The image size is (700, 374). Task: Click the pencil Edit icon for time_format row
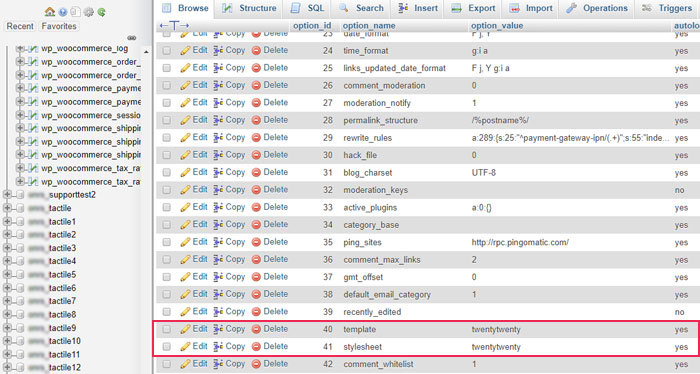pos(185,50)
